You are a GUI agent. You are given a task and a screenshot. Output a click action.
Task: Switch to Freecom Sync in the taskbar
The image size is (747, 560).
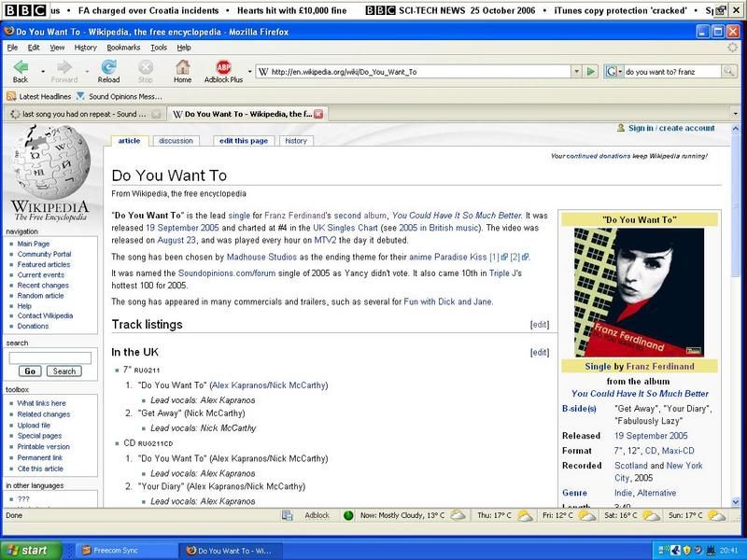point(126,551)
